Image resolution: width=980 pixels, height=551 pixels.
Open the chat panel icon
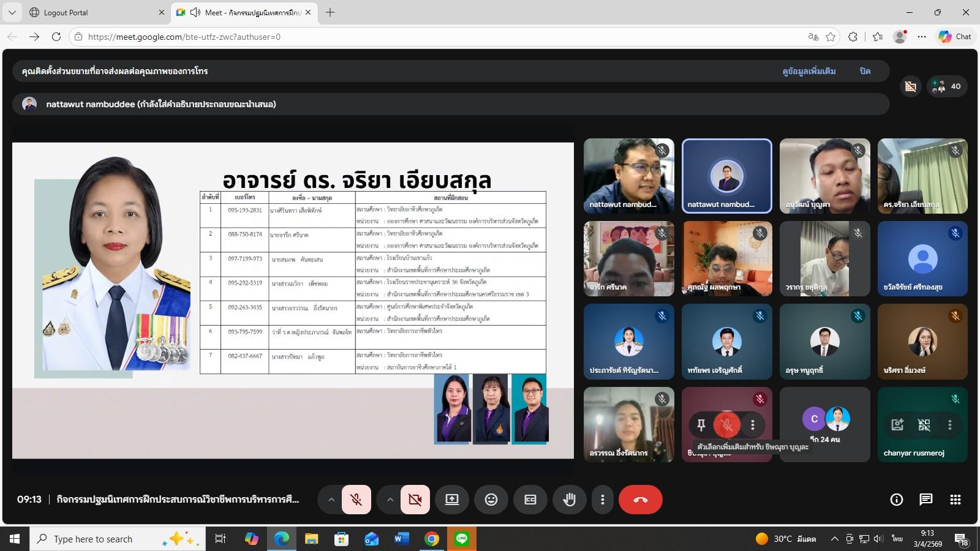(x=925, y=500)
